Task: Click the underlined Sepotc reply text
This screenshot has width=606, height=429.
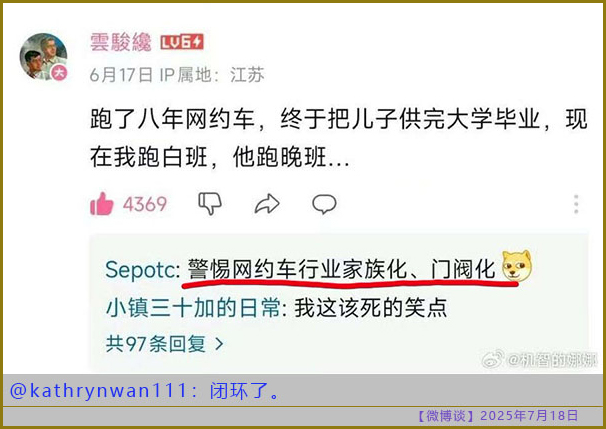Action: (342, 269)
